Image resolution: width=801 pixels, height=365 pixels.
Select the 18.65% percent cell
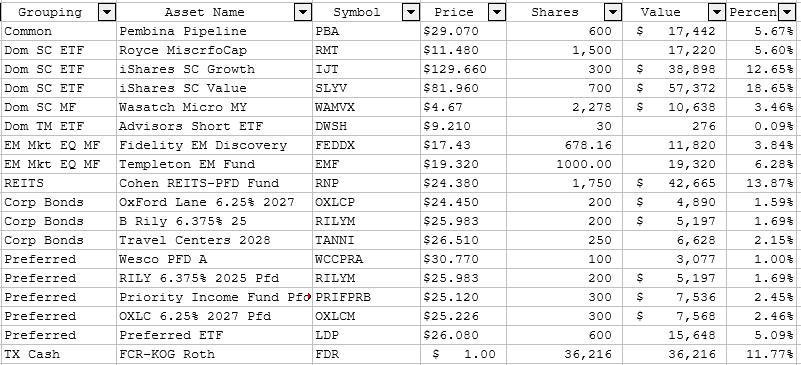click(763, 88)
